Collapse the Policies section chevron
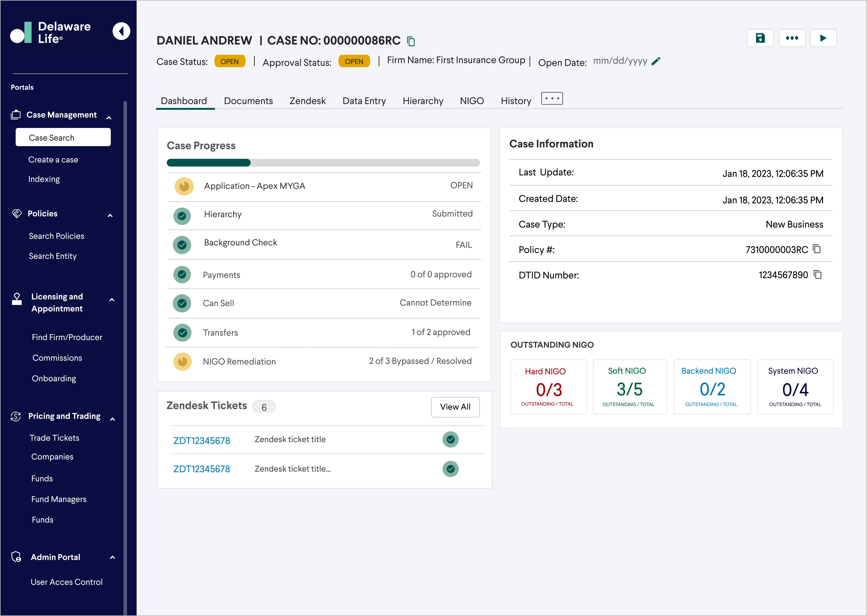This screenshot has height=616, width=867. pyautogui.click(x=110, y=216)
